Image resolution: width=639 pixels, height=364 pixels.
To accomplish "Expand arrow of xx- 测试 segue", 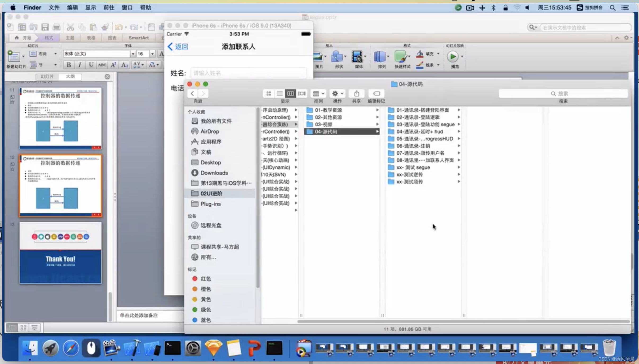I will point(459,167).
